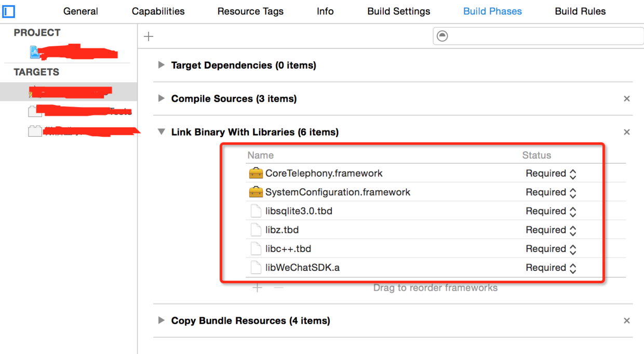Image resolution: width=644 pixels, height=354 pixels.
Task: Open the Capabilities tab
Action: [158, 11]
